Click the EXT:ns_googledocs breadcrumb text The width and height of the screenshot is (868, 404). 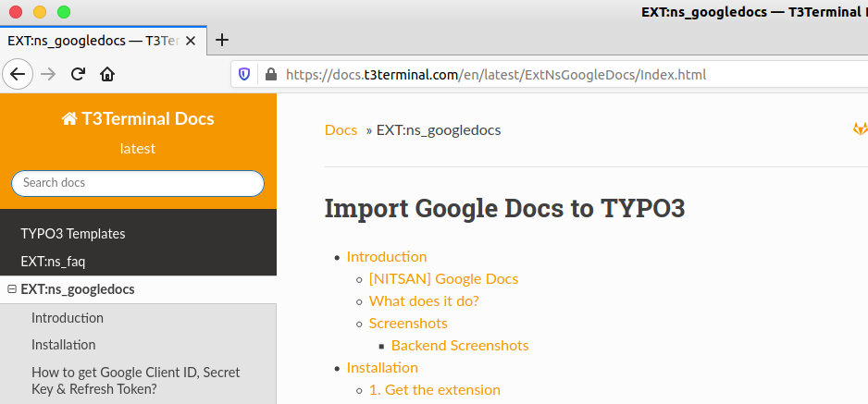[x=439, y=129]
